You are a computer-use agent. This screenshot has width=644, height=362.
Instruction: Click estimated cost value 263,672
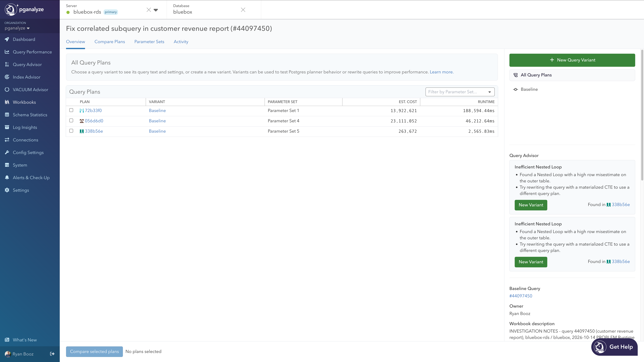(x=408, y=131)
